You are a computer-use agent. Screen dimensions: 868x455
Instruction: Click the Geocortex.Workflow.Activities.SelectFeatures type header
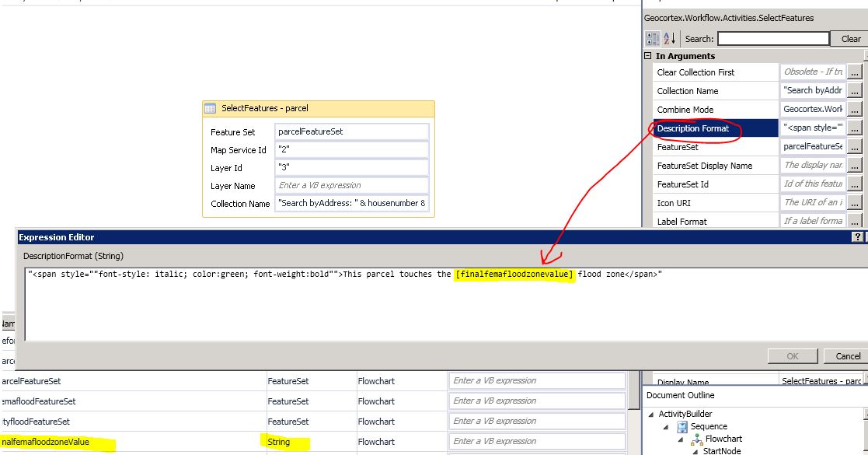tap(728, 19)
